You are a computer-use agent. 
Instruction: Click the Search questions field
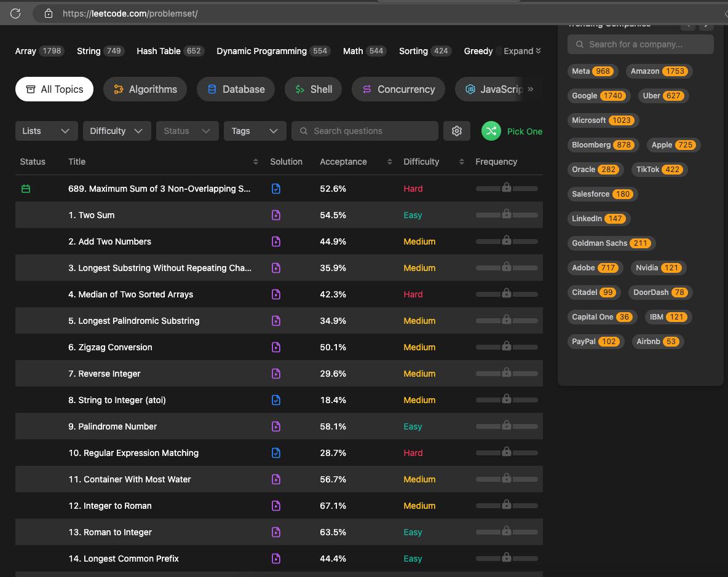tap(365, 131)
